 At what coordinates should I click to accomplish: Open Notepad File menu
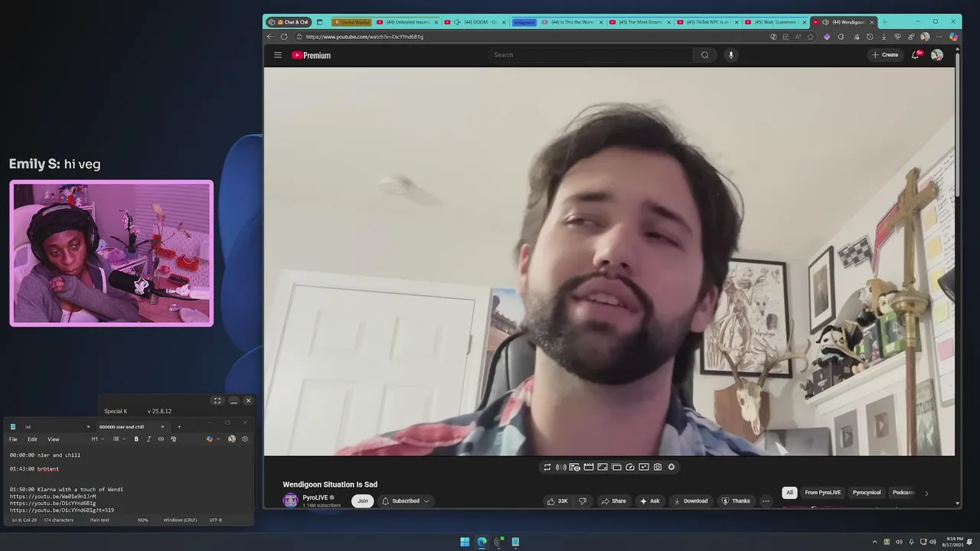(x=13, y=439)
